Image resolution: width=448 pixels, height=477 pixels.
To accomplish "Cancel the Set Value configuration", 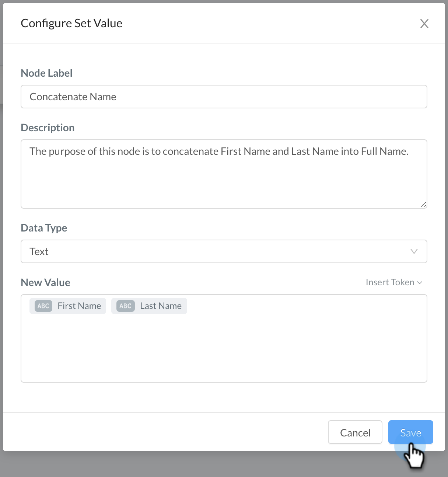I will click(355, 432).
